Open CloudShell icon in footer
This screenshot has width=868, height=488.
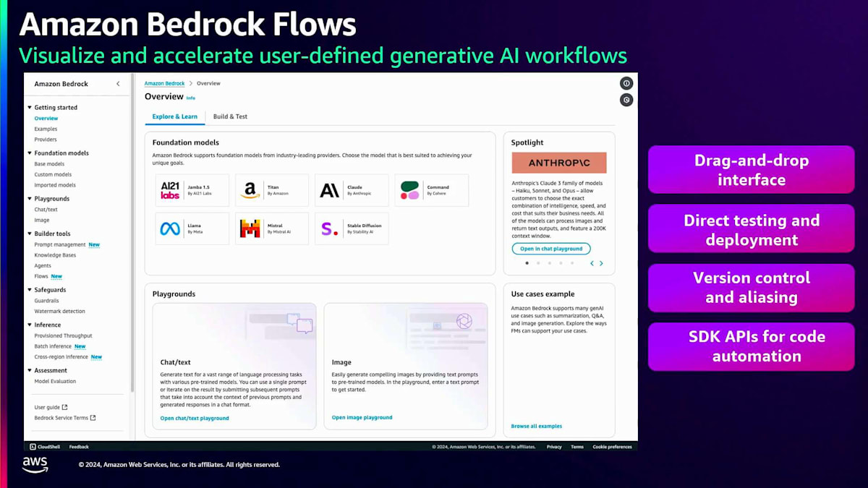pyautogui.click(x=33, y=447)
